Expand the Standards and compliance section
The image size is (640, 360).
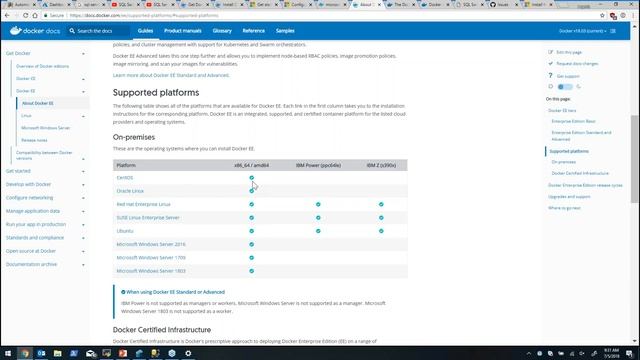[x=83, y=238]
